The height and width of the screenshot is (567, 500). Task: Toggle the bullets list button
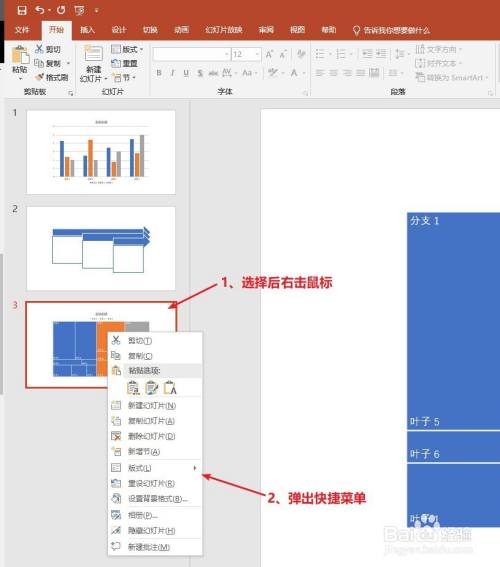pos(320,54)
